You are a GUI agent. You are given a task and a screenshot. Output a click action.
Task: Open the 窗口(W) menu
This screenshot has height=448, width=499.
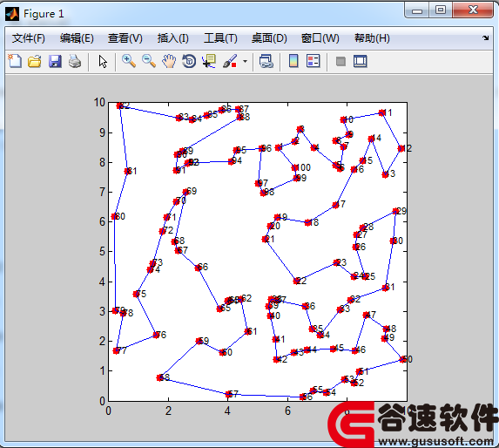pos(320,38)
